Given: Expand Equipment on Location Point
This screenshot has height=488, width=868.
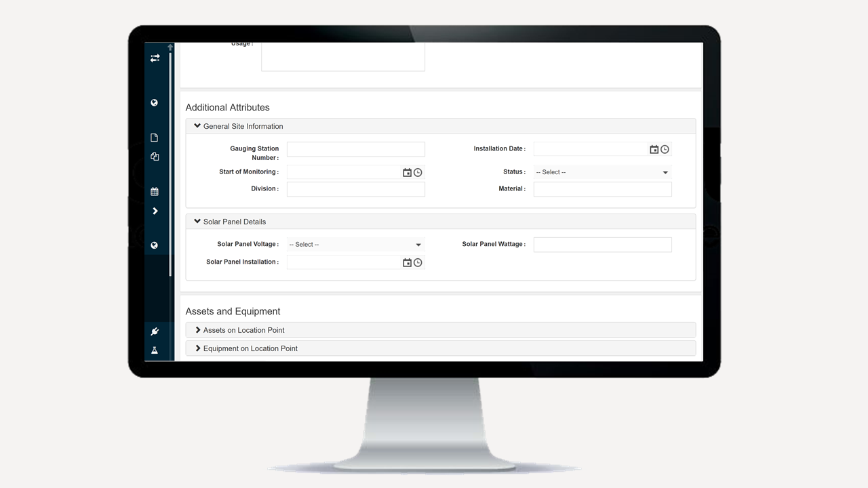Looking at the screenshot, I should coord(441,348).
